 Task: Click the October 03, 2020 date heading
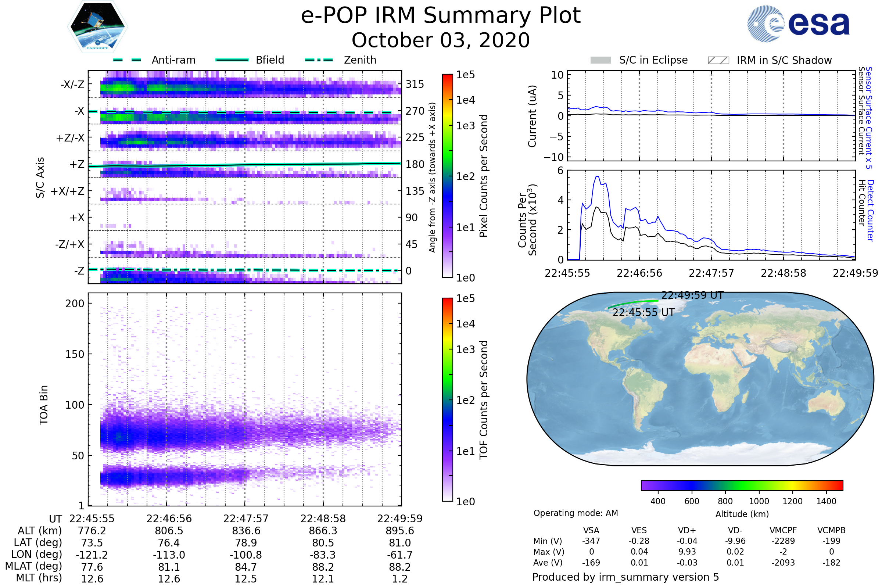(441, 40)
